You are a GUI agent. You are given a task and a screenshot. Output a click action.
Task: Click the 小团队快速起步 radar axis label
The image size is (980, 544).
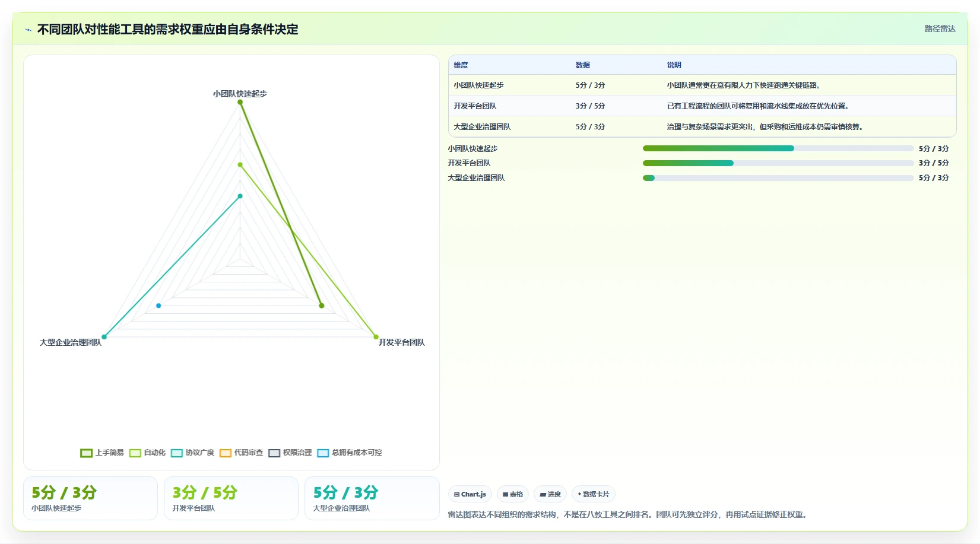[x=240, y=94]
